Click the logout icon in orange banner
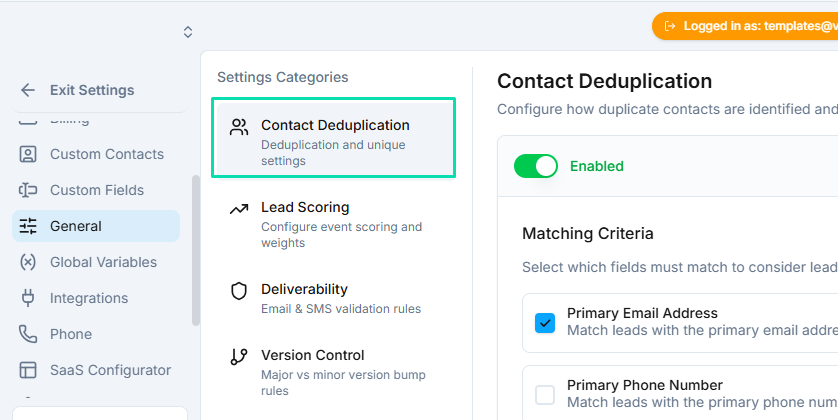Screen dimensions: 838x420 coord(670,26)
